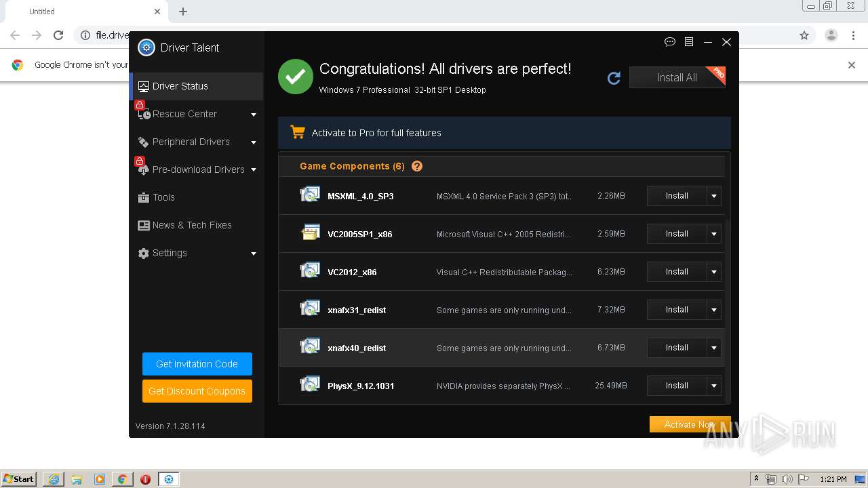Go to the Tools section
868x488 pixels.
point(196,197)
